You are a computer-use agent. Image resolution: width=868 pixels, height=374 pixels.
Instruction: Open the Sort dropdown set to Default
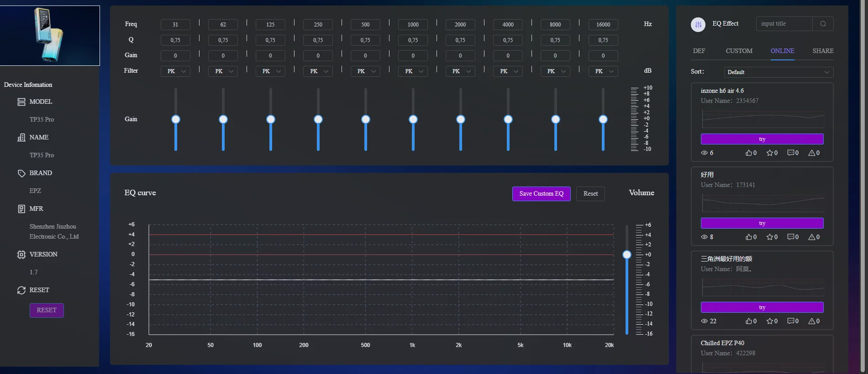coord(779,72)
